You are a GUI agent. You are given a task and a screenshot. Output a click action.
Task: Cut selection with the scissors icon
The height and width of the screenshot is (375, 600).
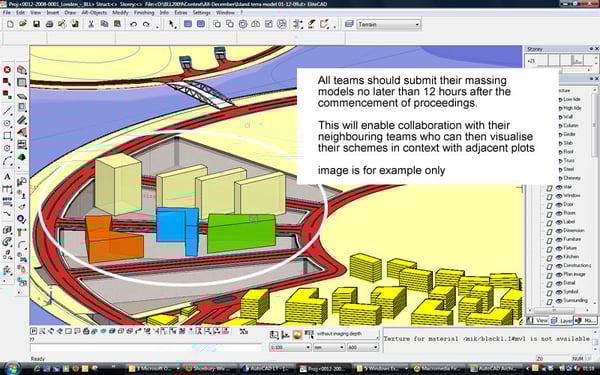(x=91, y=24)
